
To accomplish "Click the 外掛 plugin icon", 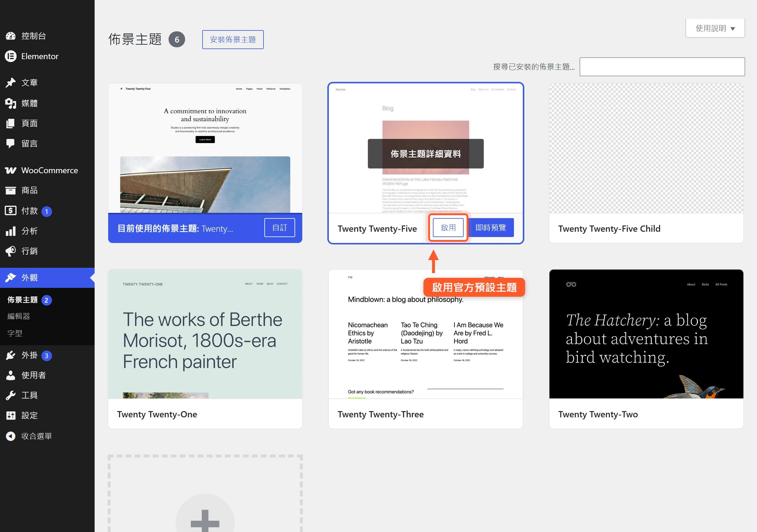I will coord(11,355).
